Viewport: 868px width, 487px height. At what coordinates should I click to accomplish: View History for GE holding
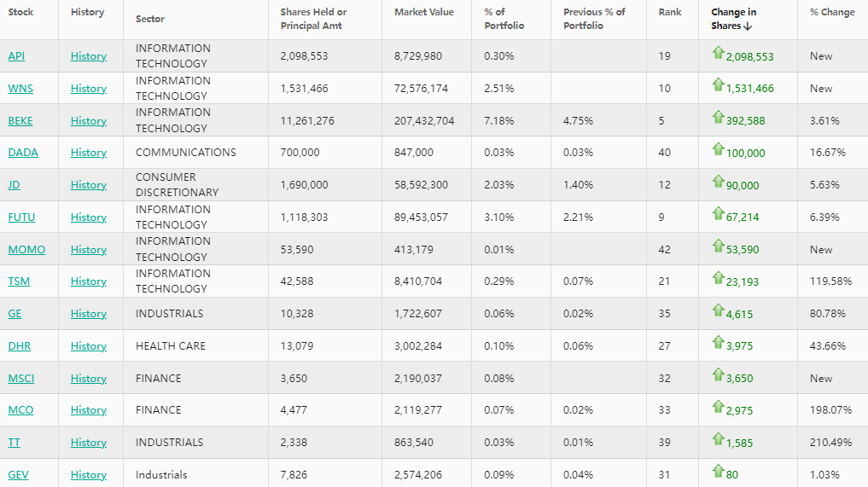pyautogui.click(x=89, y=314)
